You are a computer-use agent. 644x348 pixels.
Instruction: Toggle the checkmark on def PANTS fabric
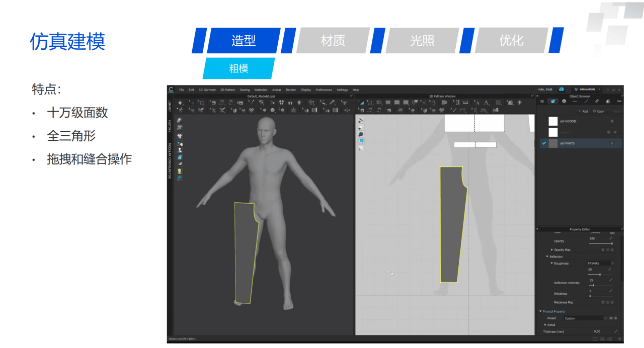point(544,143)
